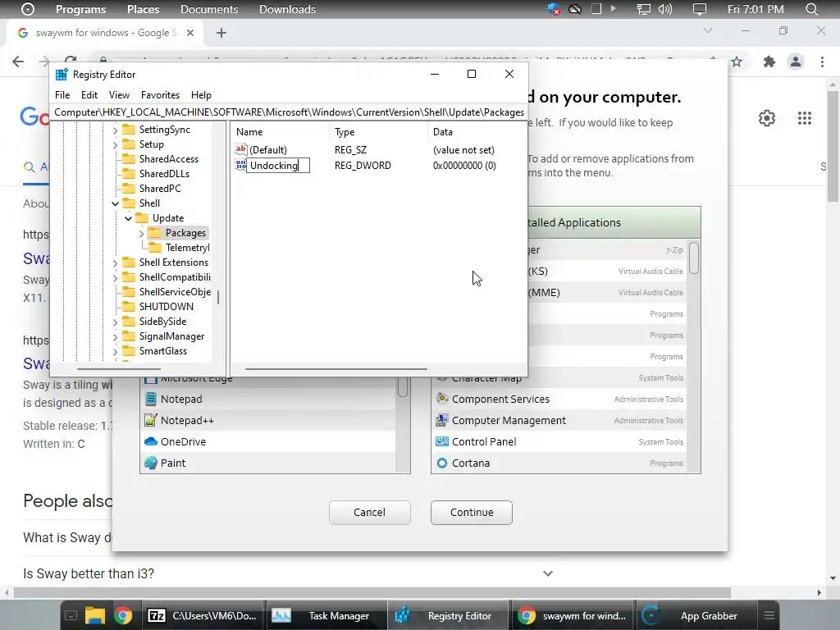Click the volume speaker icon in top panel
Screen dimensions: 840x630
tap(664, 9)
